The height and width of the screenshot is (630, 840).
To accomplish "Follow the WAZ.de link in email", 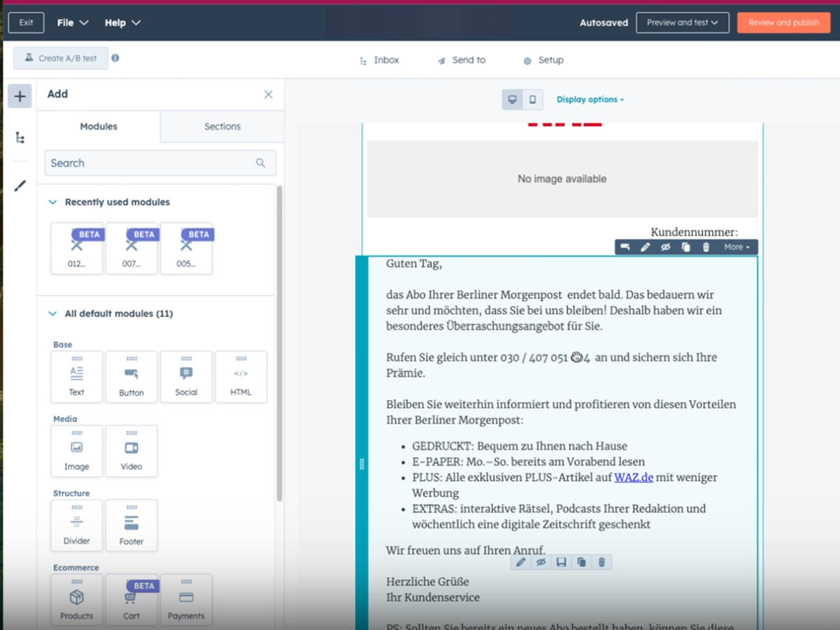I will [x=633, y=477].
